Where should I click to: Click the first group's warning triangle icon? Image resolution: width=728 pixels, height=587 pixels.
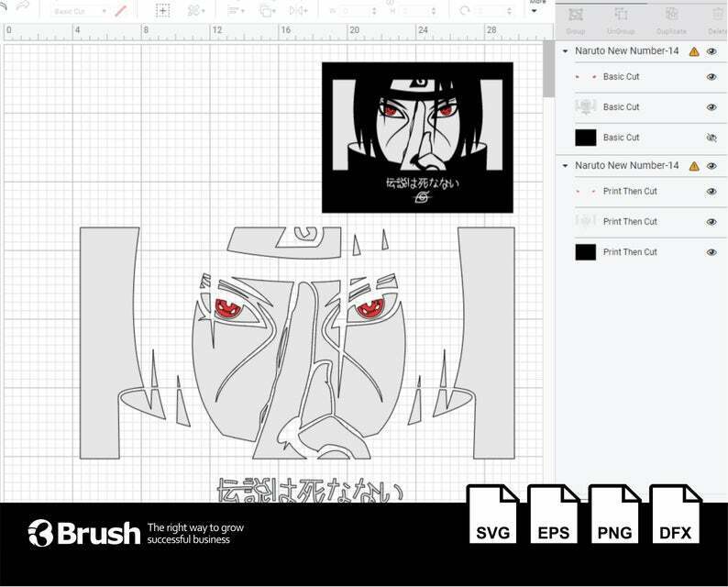click(x=694, y=51)
